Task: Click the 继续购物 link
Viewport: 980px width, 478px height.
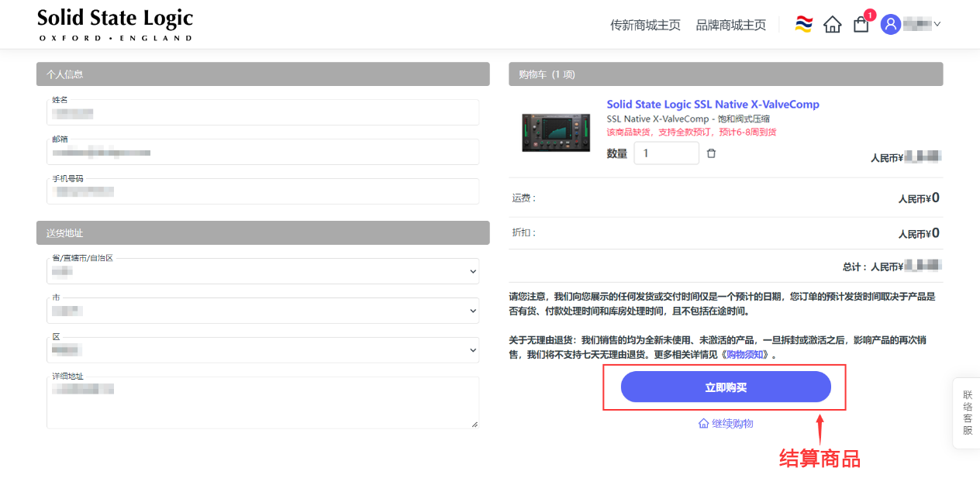Action: 726,423
